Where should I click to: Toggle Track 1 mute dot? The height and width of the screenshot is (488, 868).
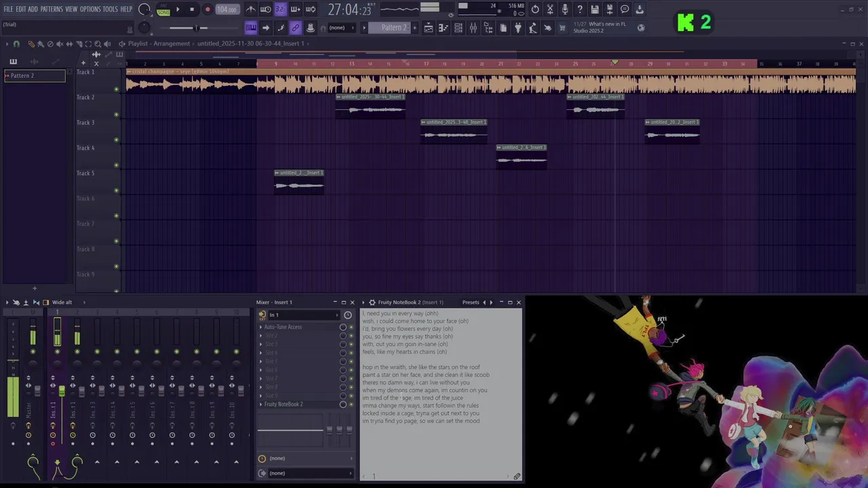[x=117, y=89]
